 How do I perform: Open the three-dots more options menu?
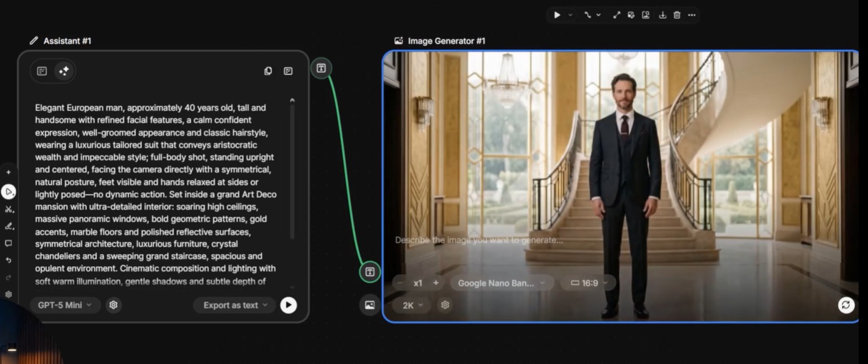(692, 15)
